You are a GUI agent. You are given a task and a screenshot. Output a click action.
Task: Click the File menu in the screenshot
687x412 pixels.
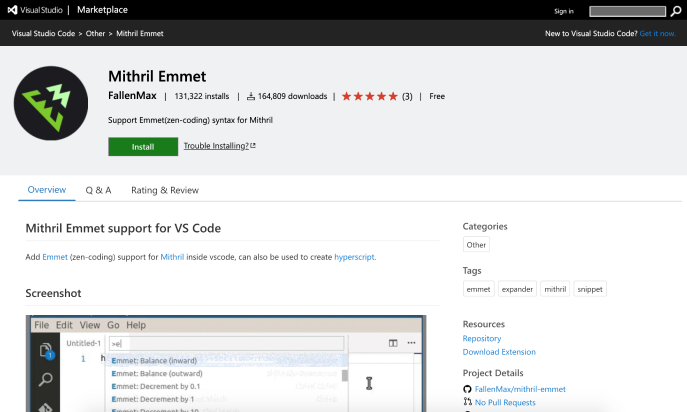click(x=42, y=325)
